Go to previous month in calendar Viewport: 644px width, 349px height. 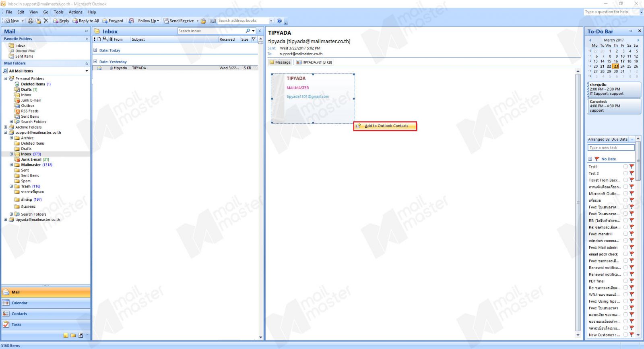[590, 40]
